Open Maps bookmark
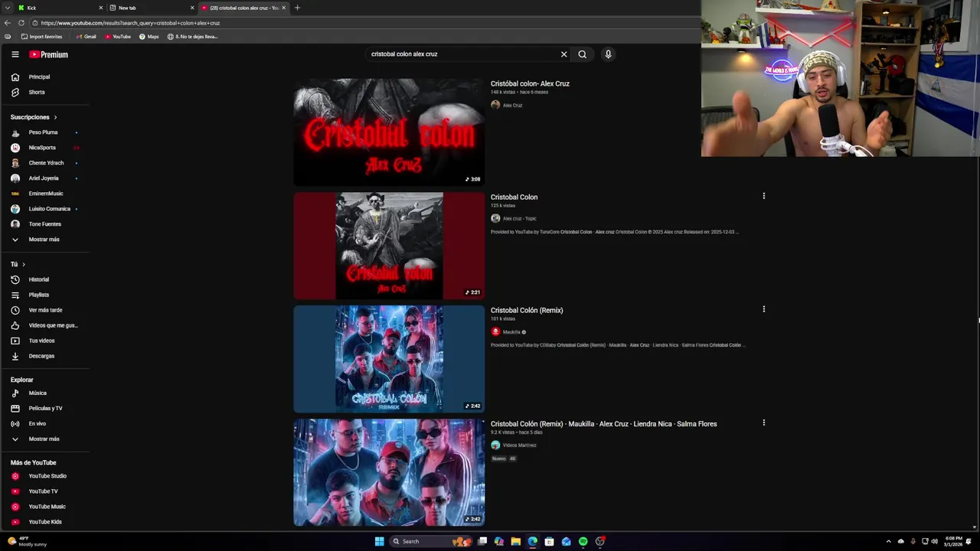 [x=149, y=37]
